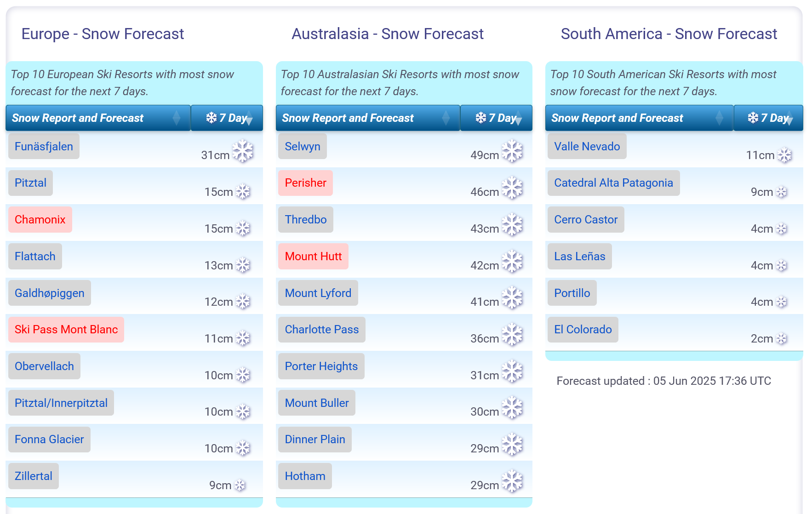This screenshot has height=514, width=812.
Task: Open the Mount Hutt resort link
Action: (313, 257)
